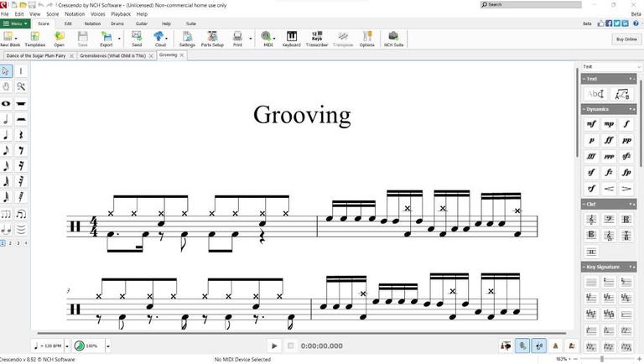Adjust the zoom slider handle
Screen dimensions: 644x364
(602, 359)
